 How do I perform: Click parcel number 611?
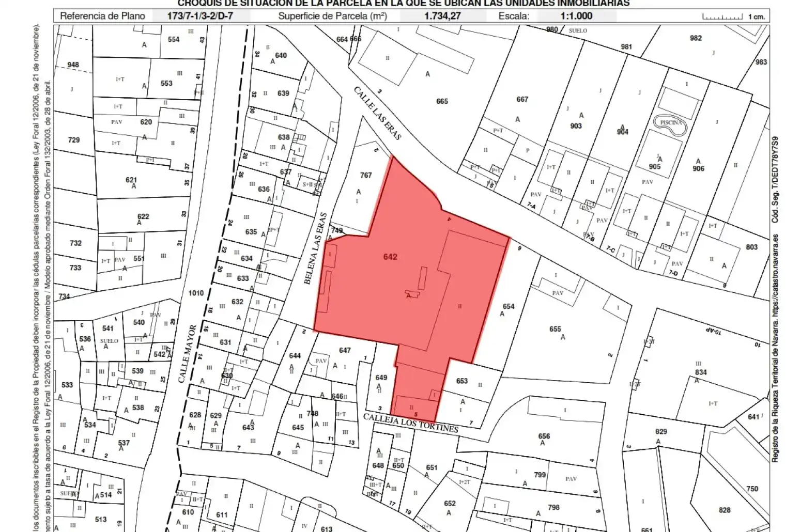tap(222, 514)
